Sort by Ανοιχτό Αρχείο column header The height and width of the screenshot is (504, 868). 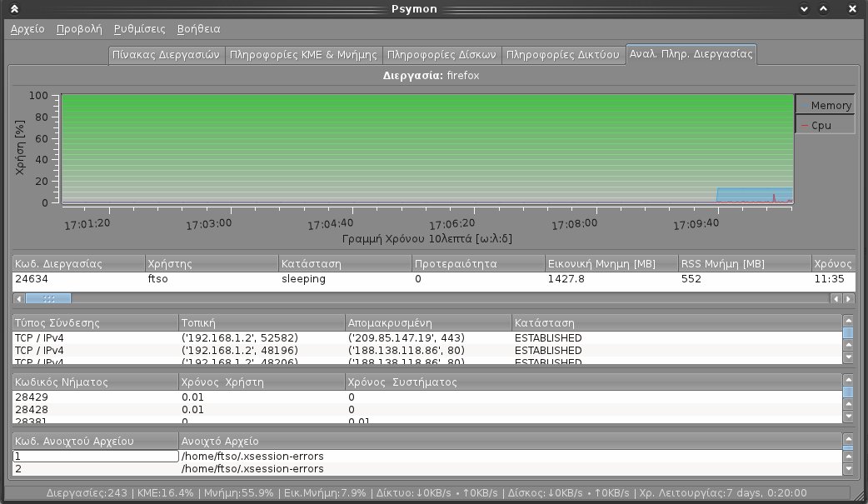click(511, 442)
